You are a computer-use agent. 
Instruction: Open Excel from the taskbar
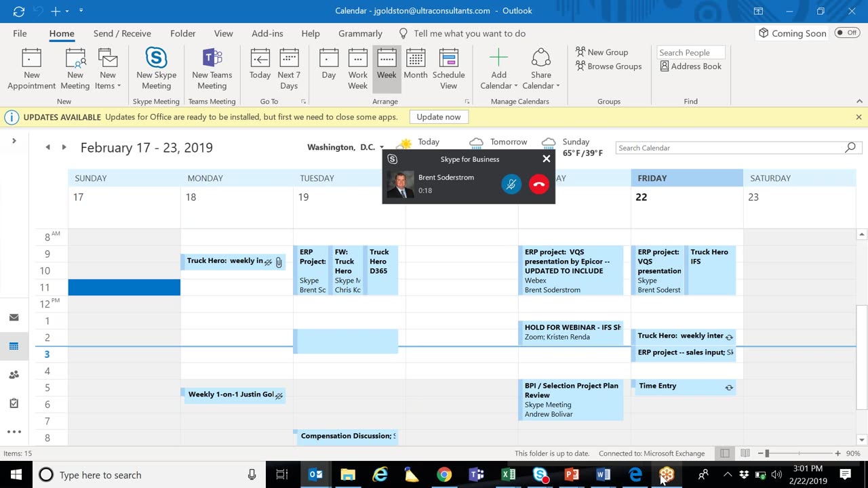(x=508, y=474)
